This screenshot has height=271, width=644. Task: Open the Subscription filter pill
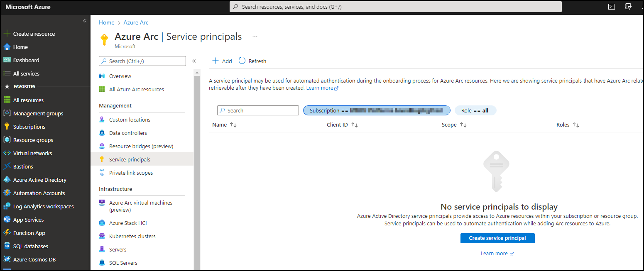[x=377, y=110]
